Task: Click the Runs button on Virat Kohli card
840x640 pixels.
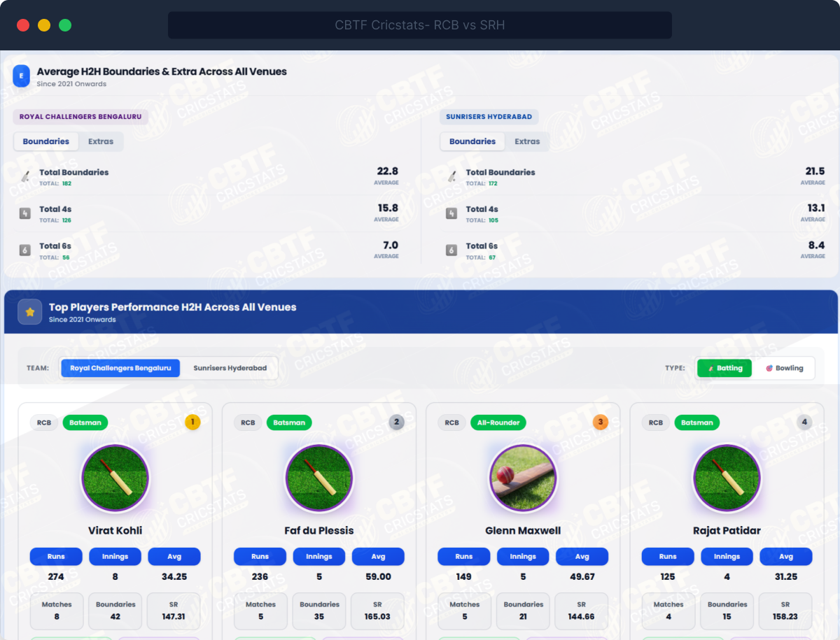Action: 56,557
